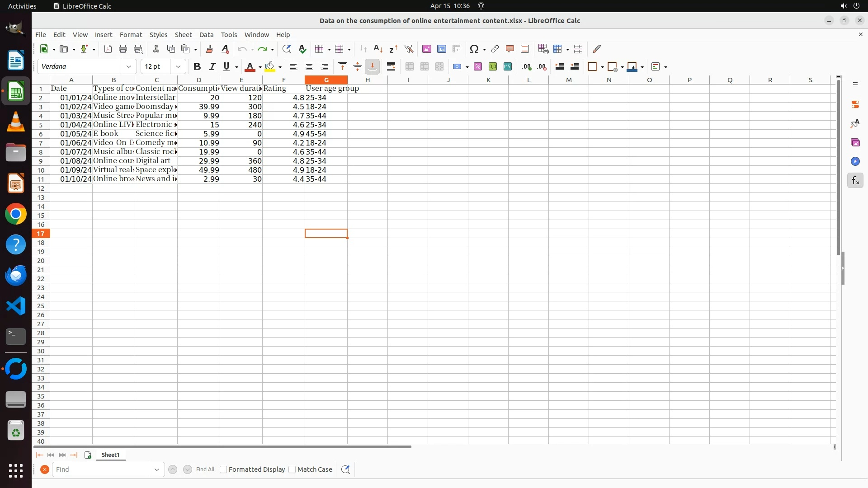The width and height of the screenshot is (868, 488).
Task: Apply the yellow background highlight color
Action: point(270,66)
